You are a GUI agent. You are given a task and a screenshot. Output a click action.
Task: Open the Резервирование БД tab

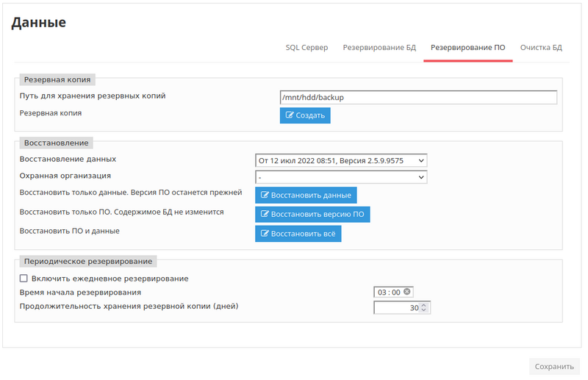tap(379, 48)
